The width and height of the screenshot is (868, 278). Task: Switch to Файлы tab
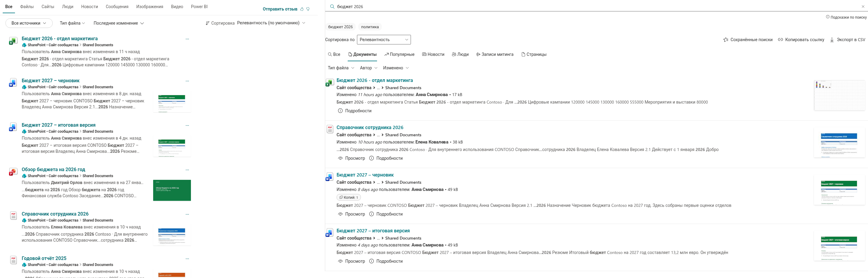click(x=27, y=7)
